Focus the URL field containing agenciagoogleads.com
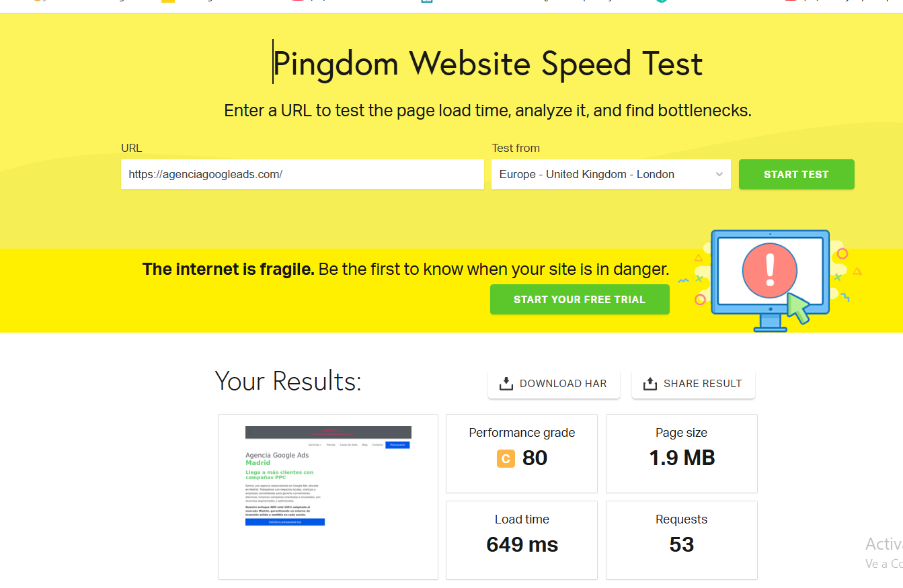Screen dimensions: 903x588 302,175
